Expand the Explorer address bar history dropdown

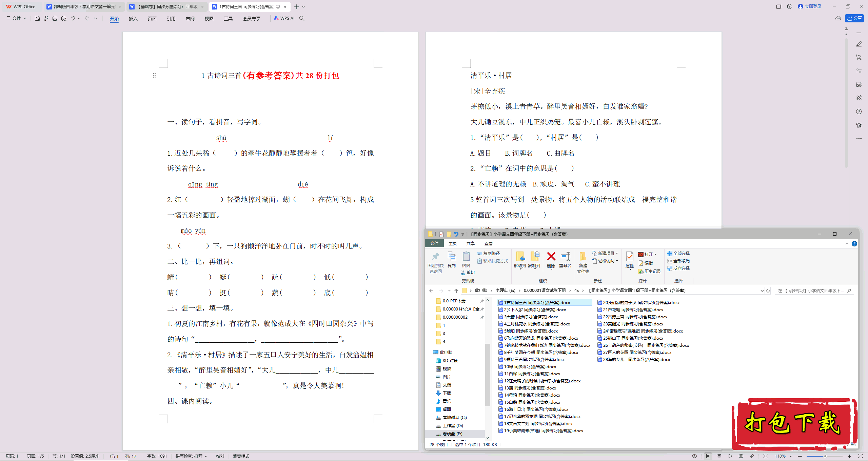click(762, 290)
